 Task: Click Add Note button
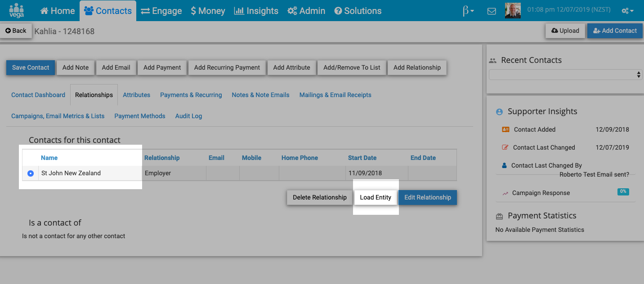[x=76, y=67]
